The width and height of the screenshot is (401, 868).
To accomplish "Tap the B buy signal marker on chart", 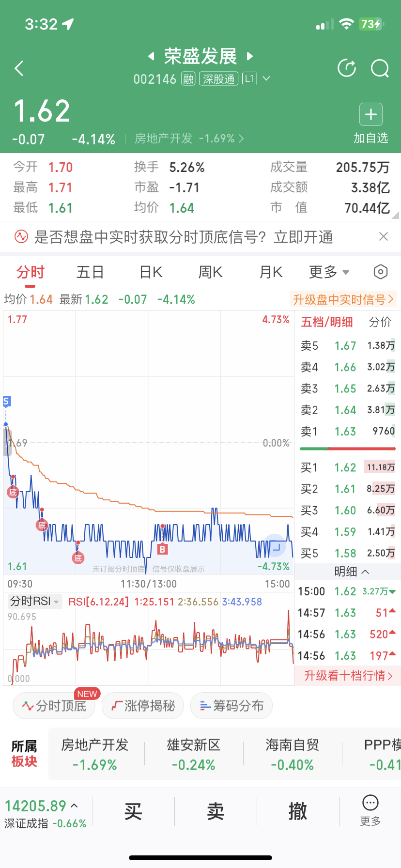I will pyautogui.click(x=163, y=549).
